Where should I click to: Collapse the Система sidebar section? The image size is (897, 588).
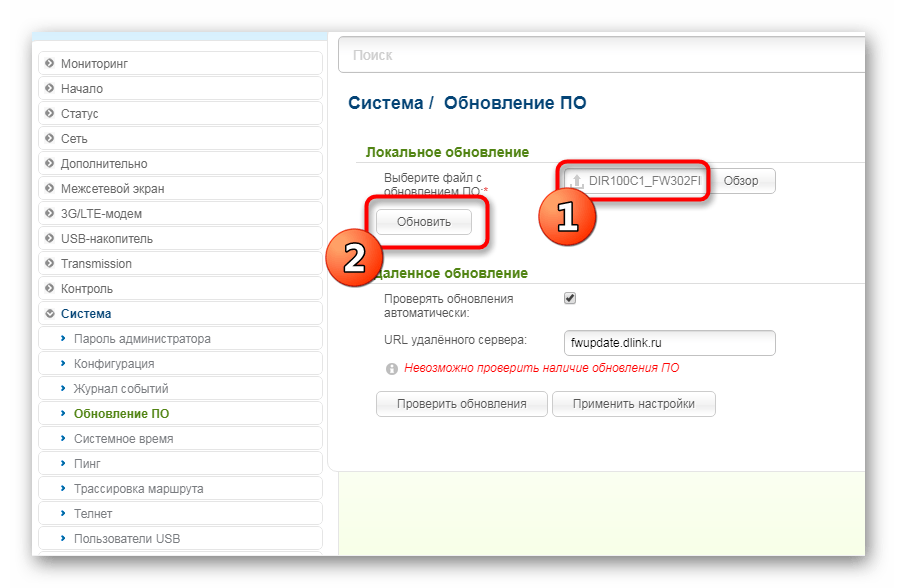point(86,314)
